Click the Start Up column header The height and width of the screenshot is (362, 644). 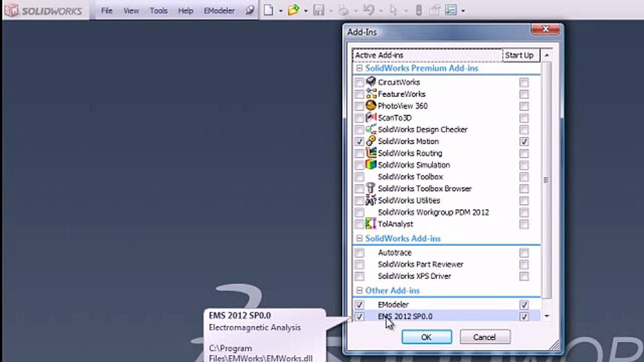pos(521,55)
